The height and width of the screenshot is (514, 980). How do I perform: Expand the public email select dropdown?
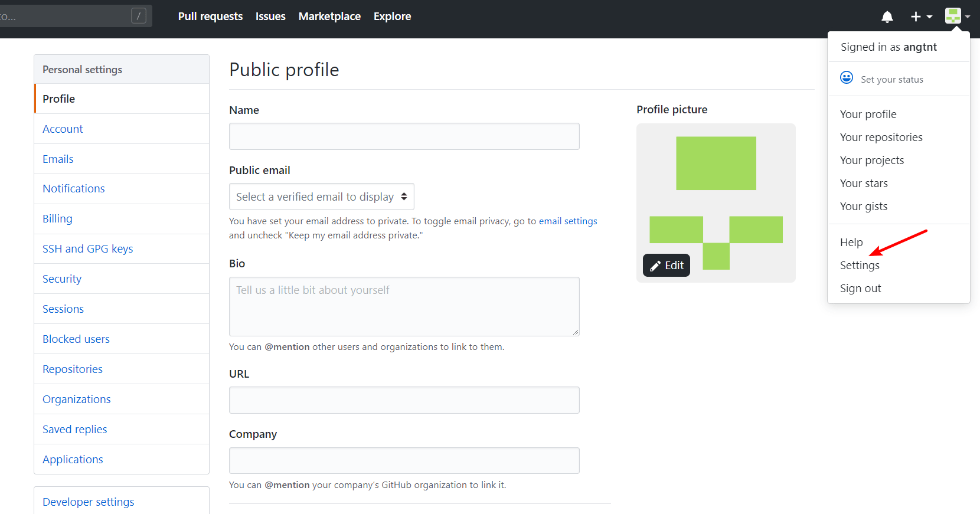pyautogui.click(x=321, y=197)
